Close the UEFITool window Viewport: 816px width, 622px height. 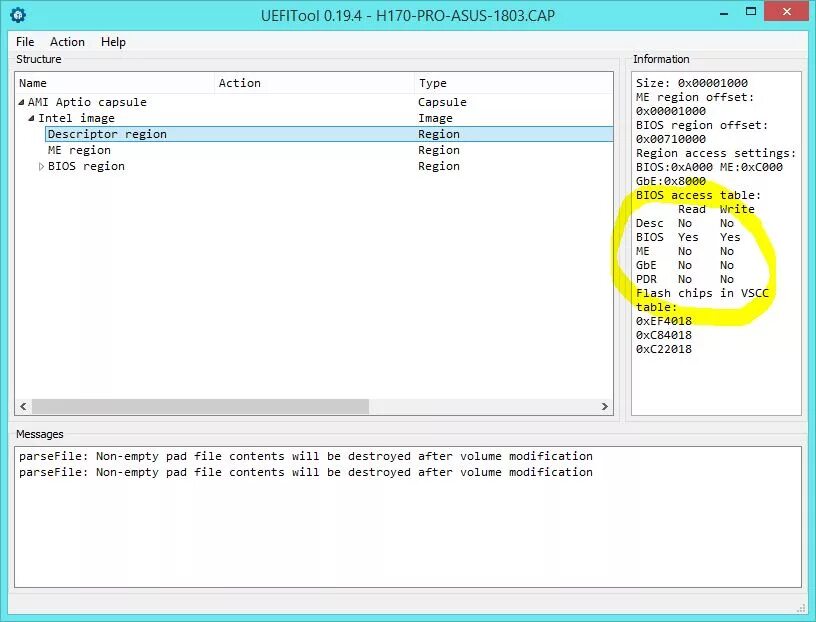point(787,11)
